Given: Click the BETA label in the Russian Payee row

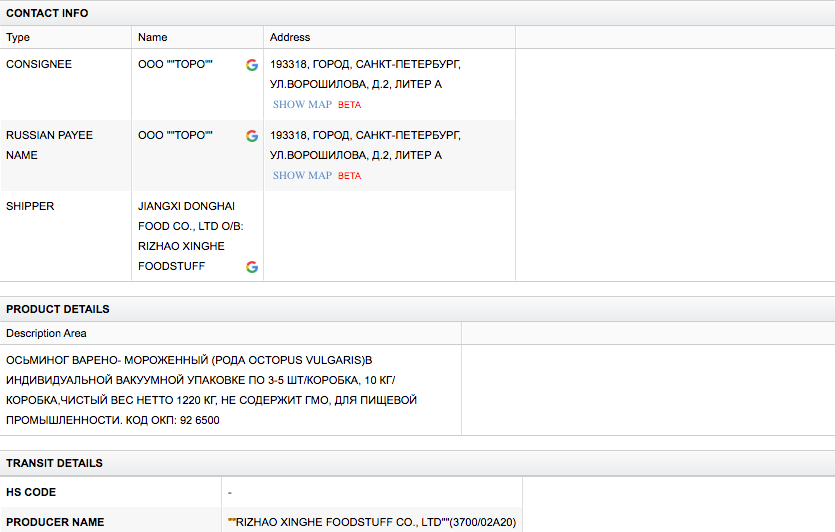Looking at the screenshot, I should click(x=350, y=176).
